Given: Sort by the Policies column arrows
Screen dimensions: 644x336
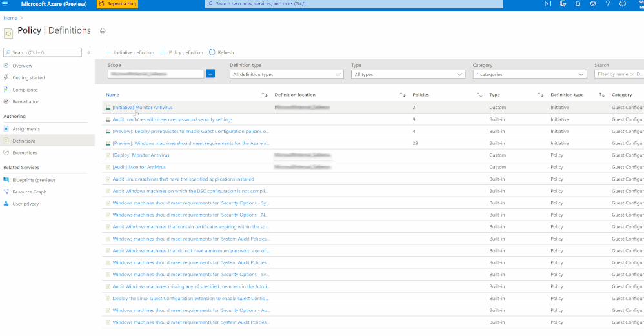Looking at the screenshot, I should (479, 95).
